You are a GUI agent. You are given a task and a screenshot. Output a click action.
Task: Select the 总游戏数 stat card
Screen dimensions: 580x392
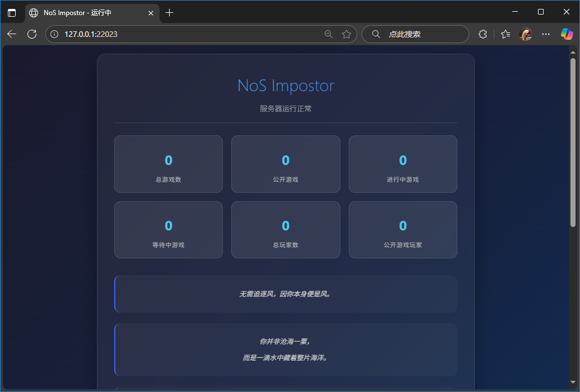(168, 164)
